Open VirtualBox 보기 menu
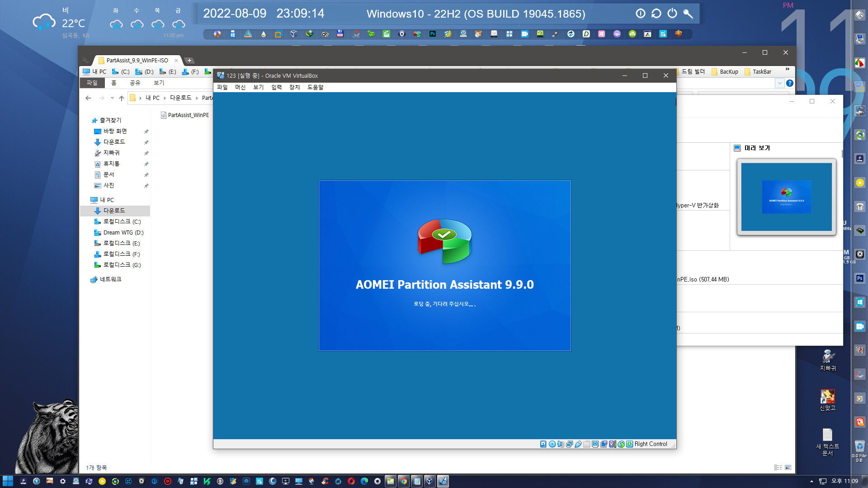This screenshot has width=868, height=488. tap(259, 87)
